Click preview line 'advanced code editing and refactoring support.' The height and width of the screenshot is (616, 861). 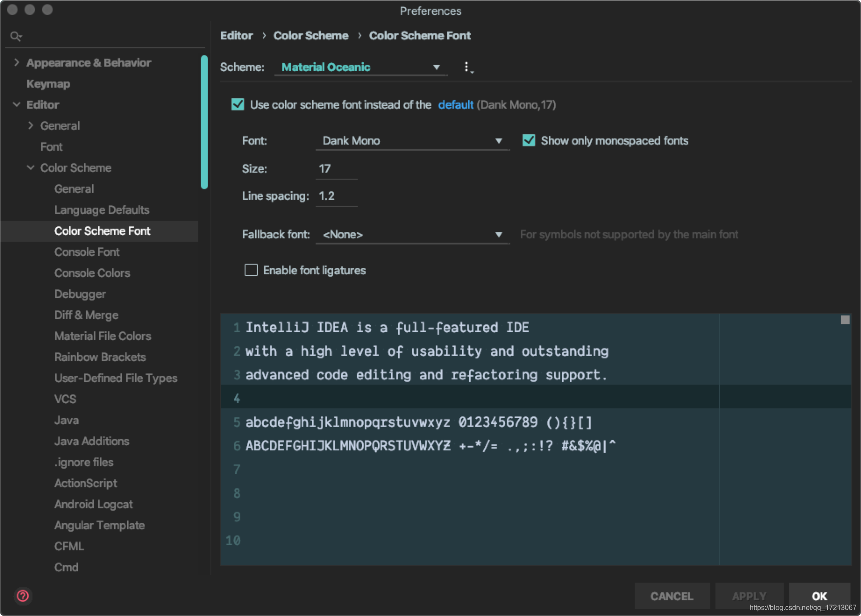tap(426, 375)
